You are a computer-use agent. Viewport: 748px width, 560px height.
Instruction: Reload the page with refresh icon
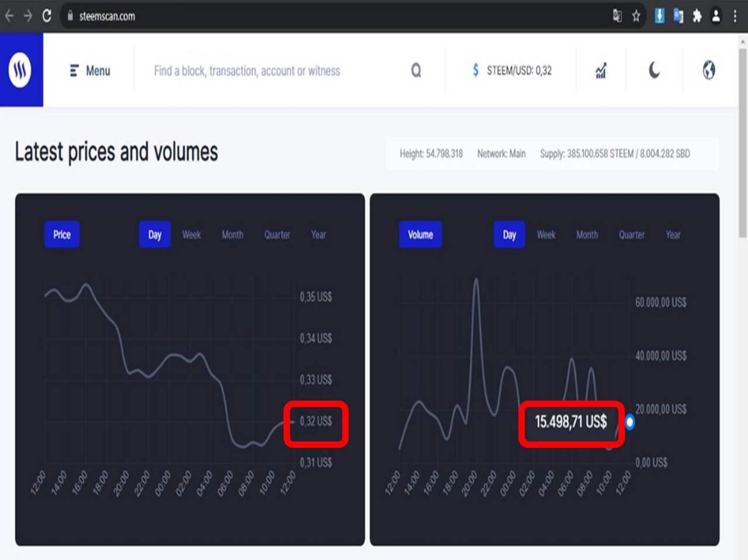coord(47,16)
